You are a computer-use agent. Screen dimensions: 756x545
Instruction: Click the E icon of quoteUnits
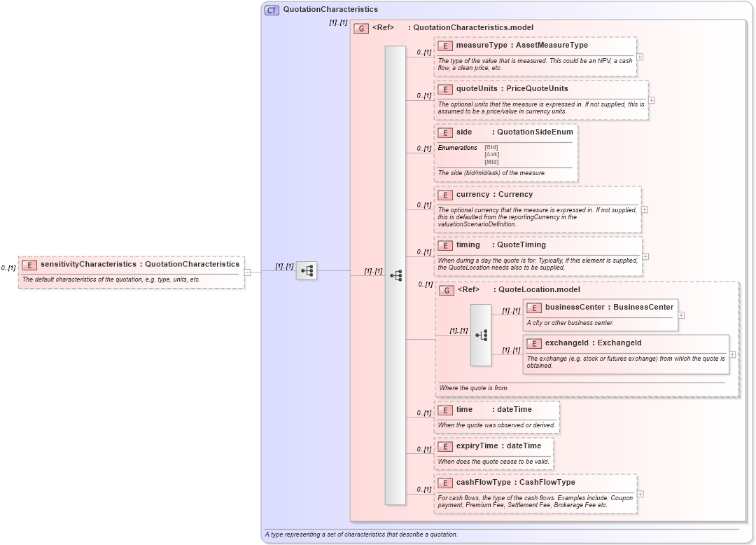[x=445, y=89]
